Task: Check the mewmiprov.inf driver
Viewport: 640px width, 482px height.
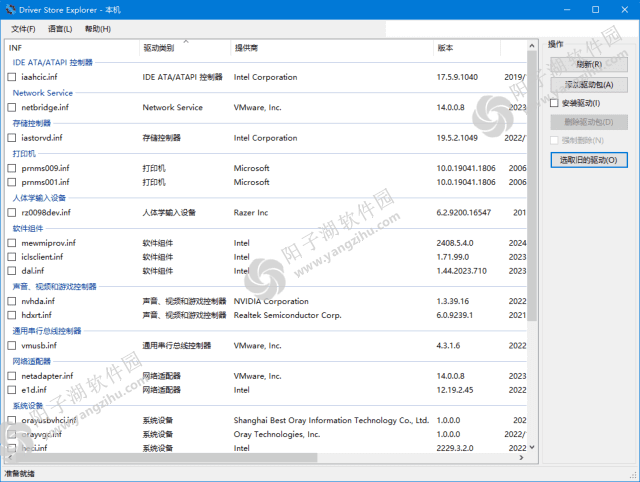Action: (12, 243)
